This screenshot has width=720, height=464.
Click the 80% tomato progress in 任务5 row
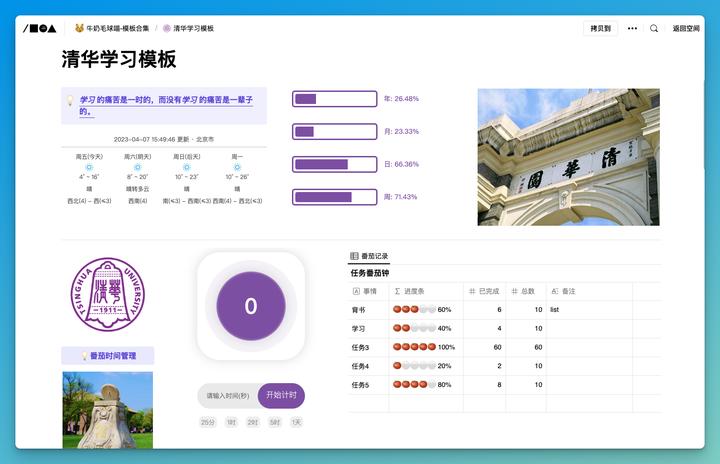point(422,385)
